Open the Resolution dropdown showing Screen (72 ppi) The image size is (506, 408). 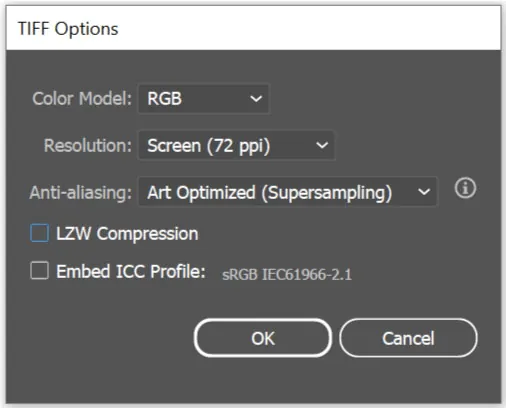(x=236, y=146)
